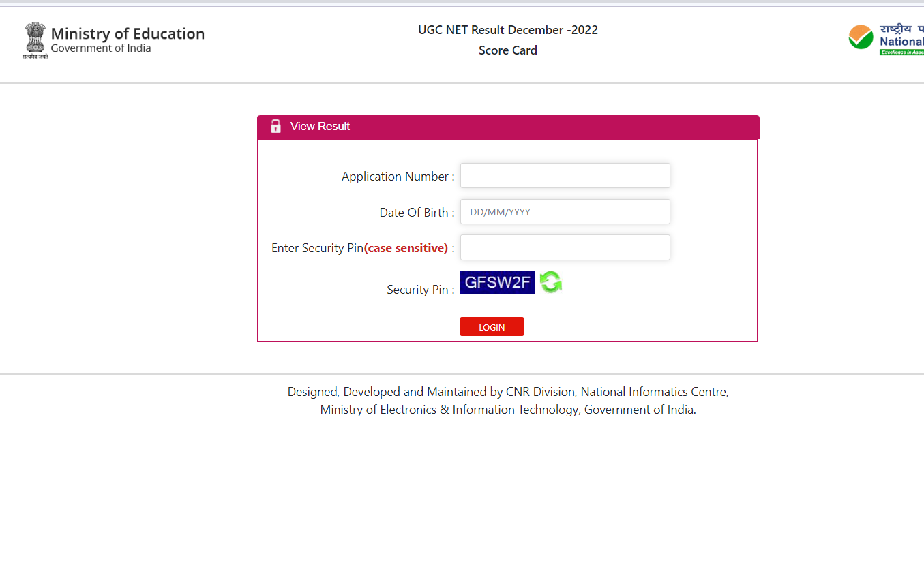
Task: Click the UGC NET Result December -2022 title
Action: point(508,30)
